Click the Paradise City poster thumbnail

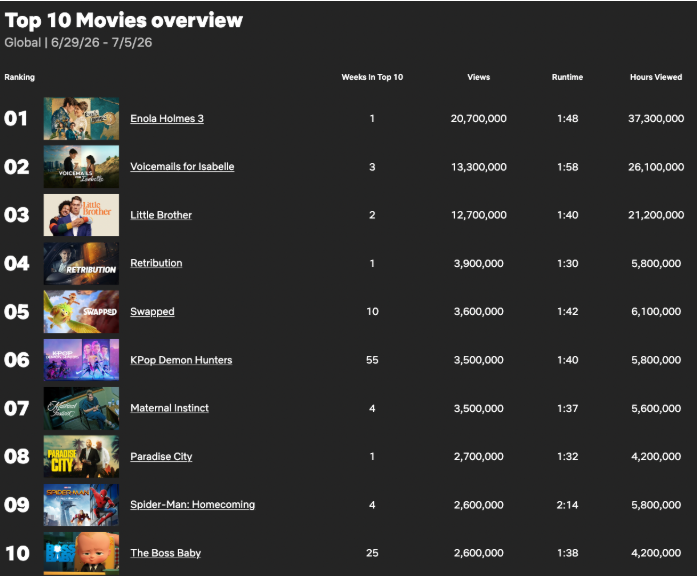(81, 456)
